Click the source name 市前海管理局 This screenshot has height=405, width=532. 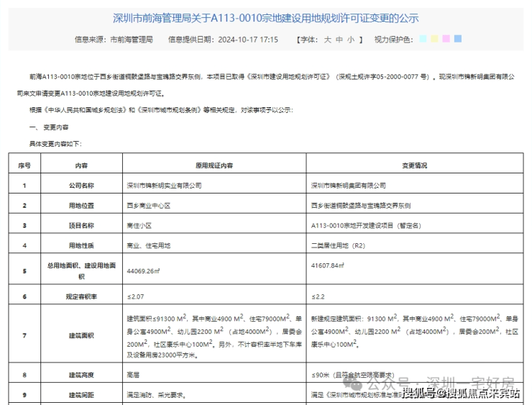[x=131, y=40]
